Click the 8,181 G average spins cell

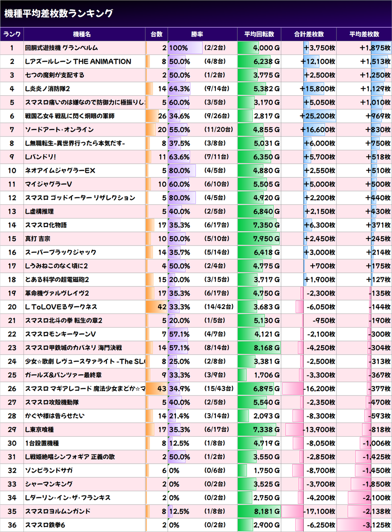tap(259, 511)
